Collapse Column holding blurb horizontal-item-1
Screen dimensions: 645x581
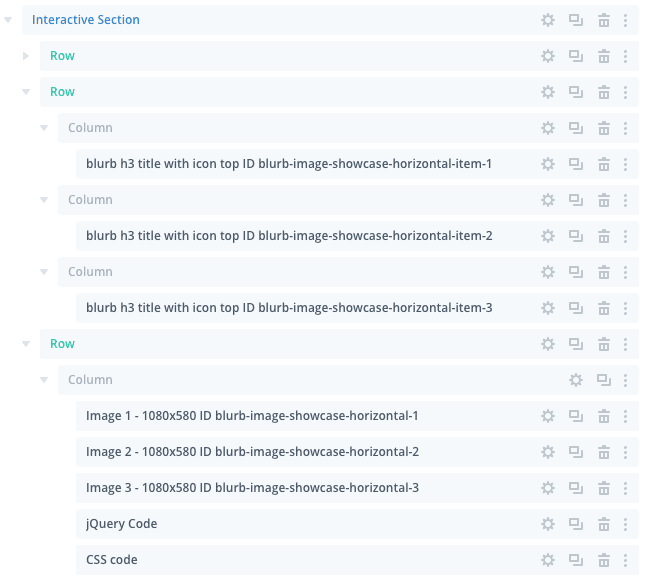44,128
